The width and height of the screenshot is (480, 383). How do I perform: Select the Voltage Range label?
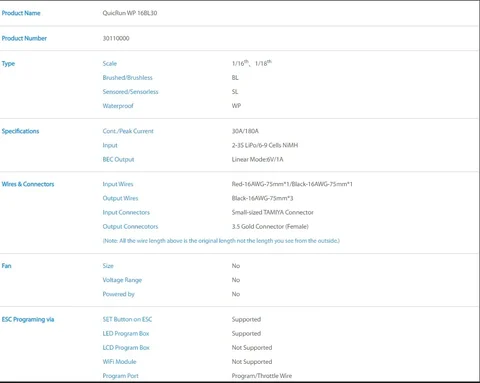click(122, 280)
